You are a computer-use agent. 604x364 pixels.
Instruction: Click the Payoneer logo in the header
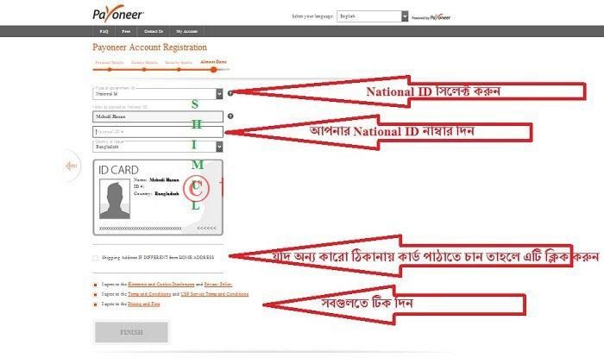(118, 14)
